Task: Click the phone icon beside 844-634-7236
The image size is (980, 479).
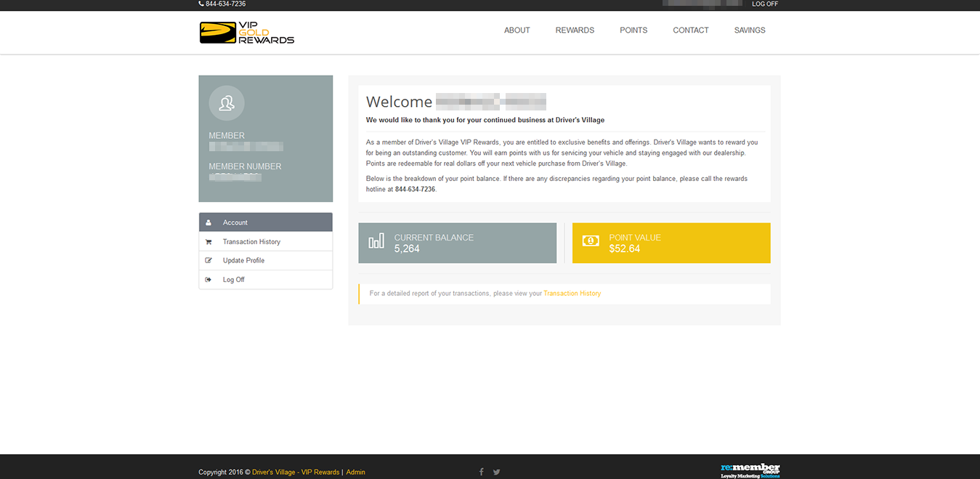Action: pyautogui.click(x=201, y=4)
